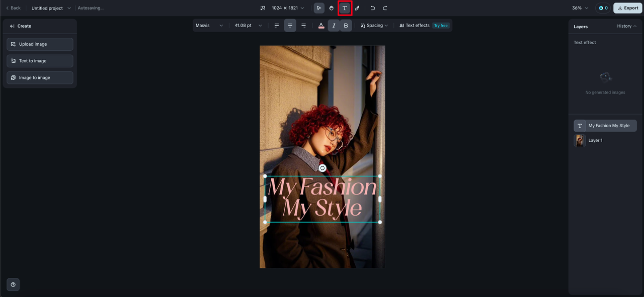The height and width of the screenshot is (297, 644).
Task: Open the credits counter showing 0
Action: [603, 8]
